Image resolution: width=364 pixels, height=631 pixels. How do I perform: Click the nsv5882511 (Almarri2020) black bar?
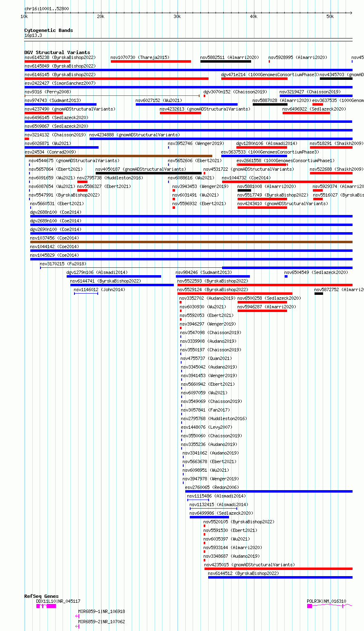point(226,61)
